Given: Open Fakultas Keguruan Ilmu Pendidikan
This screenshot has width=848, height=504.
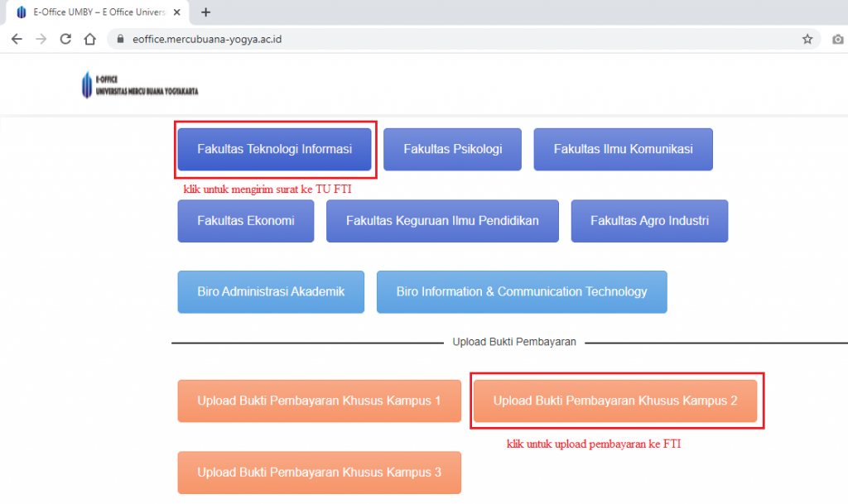Looking at the screenshot, I should point(442,221).
